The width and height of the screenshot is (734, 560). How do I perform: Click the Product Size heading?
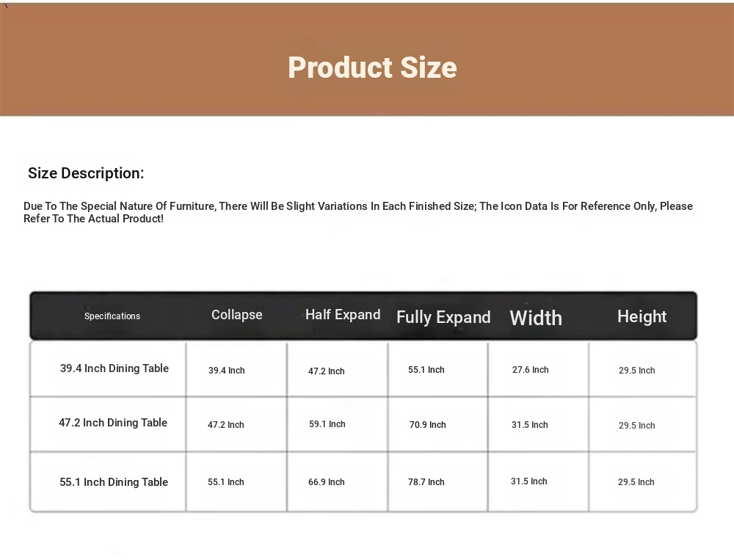[x=372, y=68]
